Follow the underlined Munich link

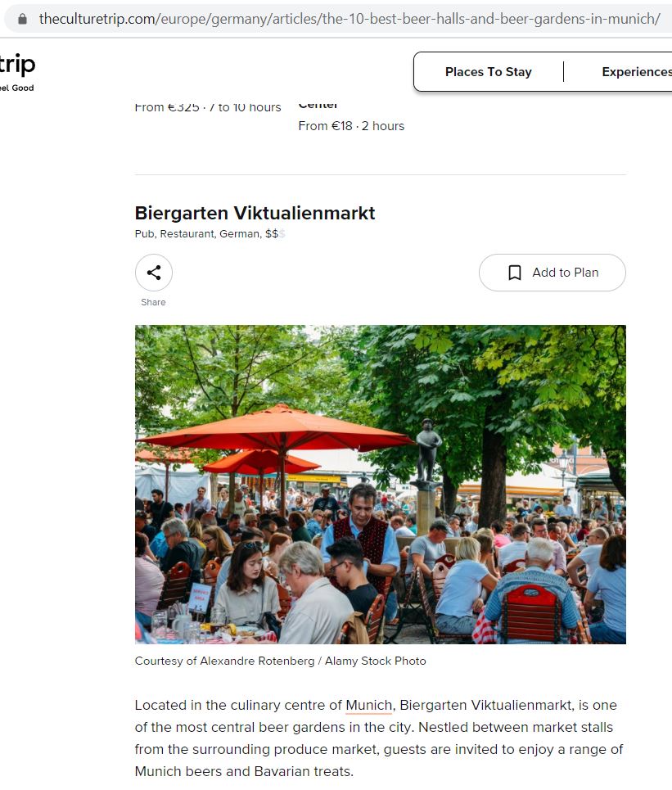369,705
